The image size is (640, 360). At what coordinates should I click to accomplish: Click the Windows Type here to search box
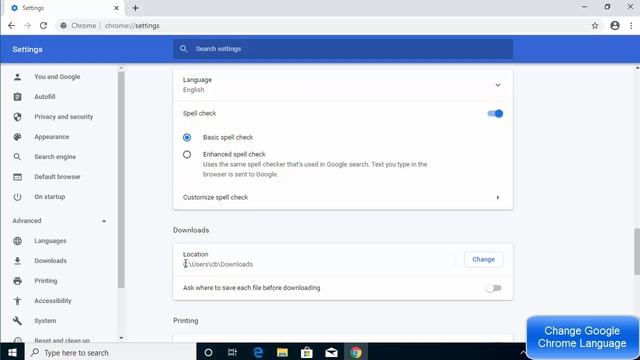tap(111, 353)
